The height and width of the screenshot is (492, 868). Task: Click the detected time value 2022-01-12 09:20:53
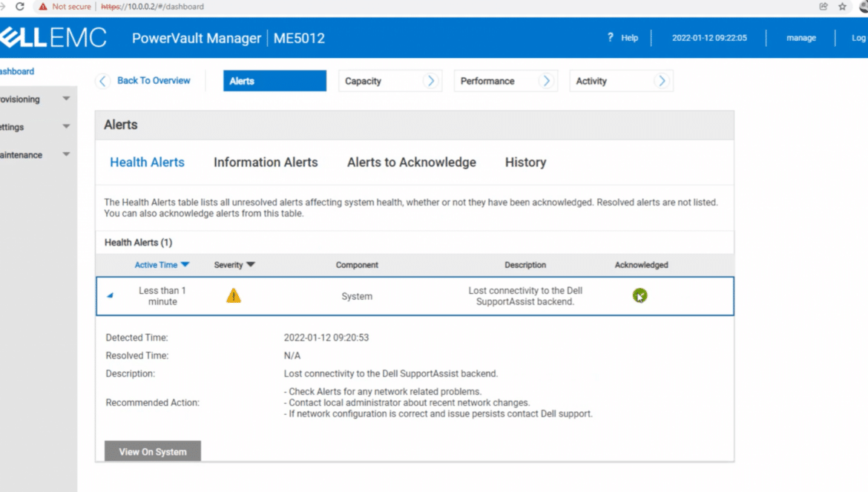tap(326, 338)
